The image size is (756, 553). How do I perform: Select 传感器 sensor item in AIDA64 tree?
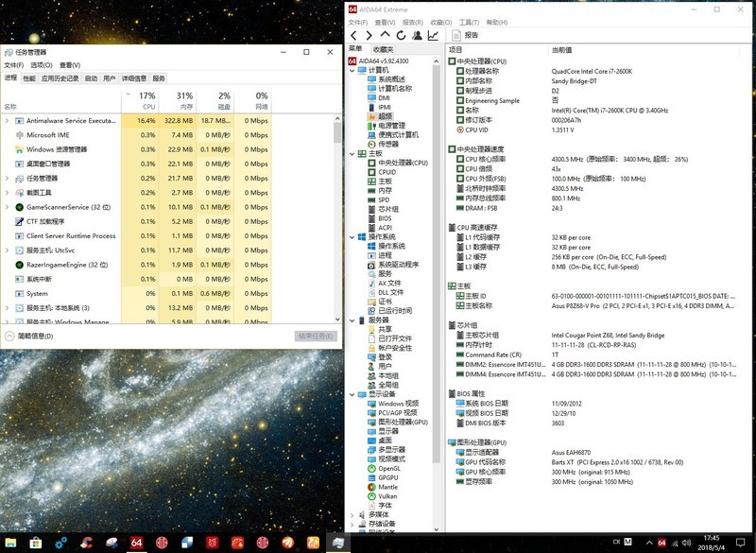[384, 144]
